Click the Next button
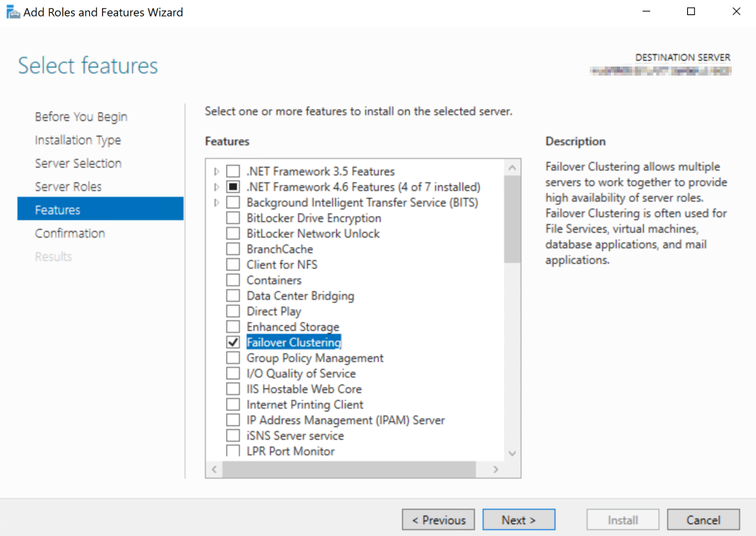Image resolution: width=756 pixels, height=536 pixels. pyautogui.click(x=519, y=519)
